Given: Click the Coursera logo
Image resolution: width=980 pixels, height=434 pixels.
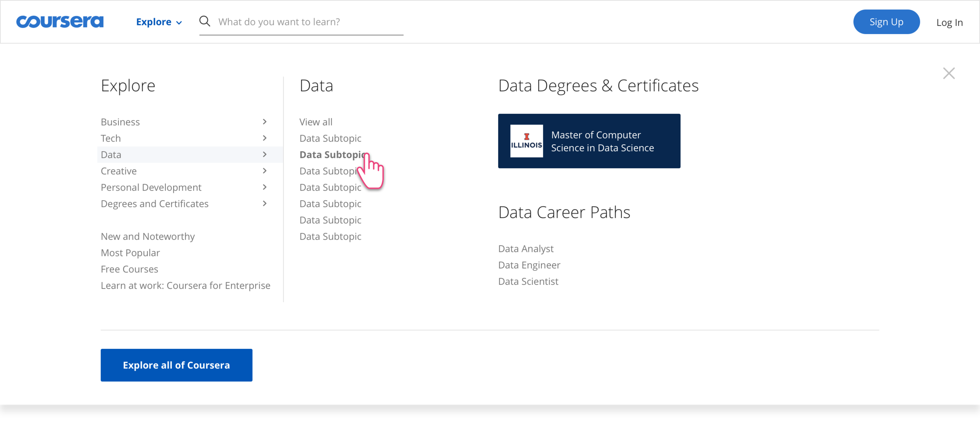Looking at the screenshot, I should point(60,22).
